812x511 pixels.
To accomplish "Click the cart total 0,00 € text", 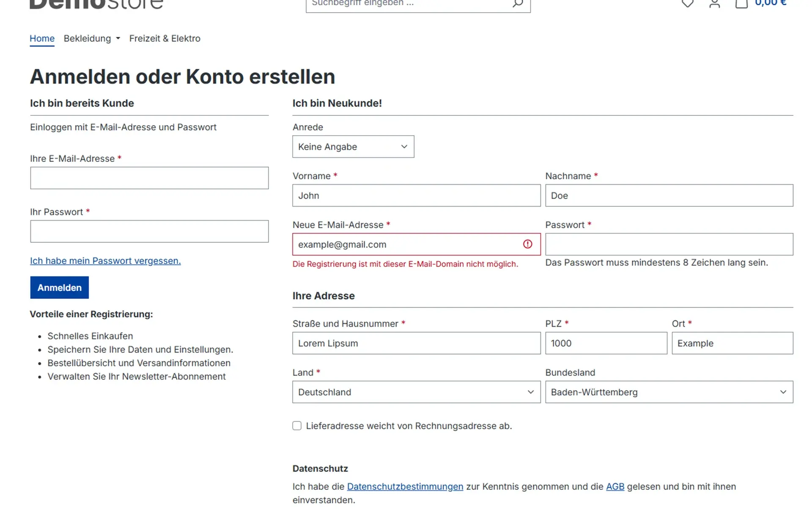I will tap(771, 3).
